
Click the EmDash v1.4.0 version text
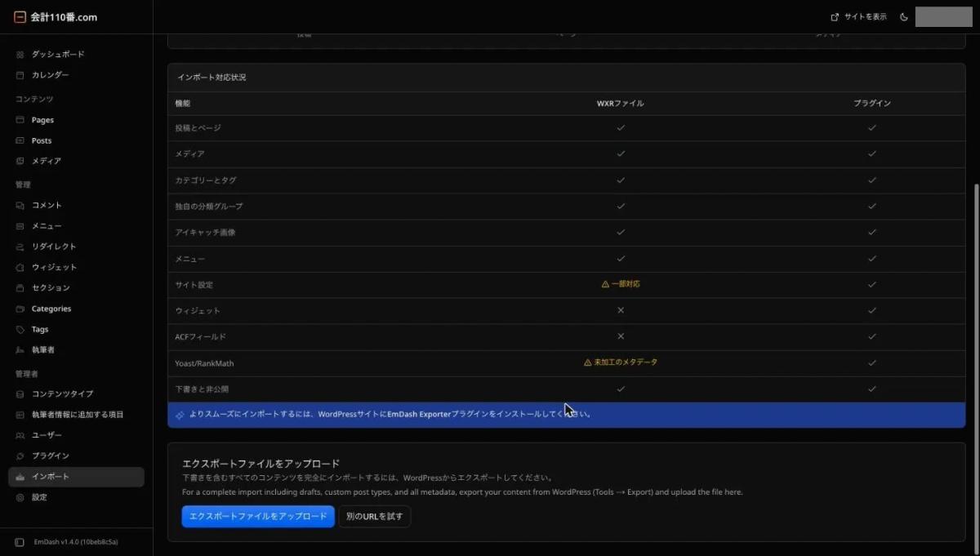[x=76, y=542]
